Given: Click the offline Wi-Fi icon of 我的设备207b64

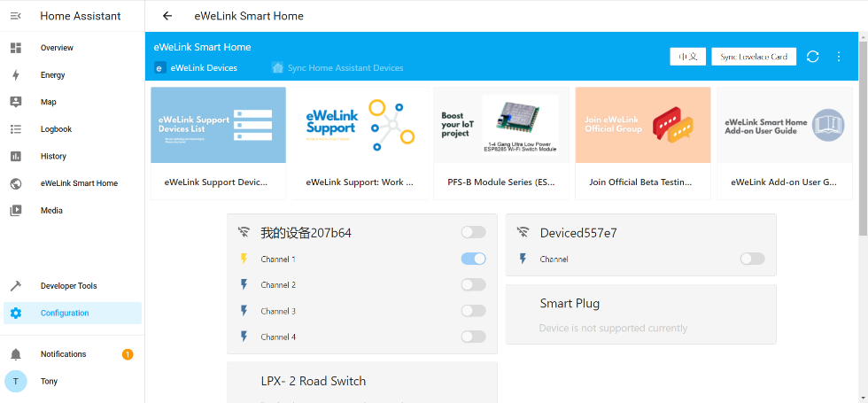Looking at the screenshot, I should click(244, 232).
